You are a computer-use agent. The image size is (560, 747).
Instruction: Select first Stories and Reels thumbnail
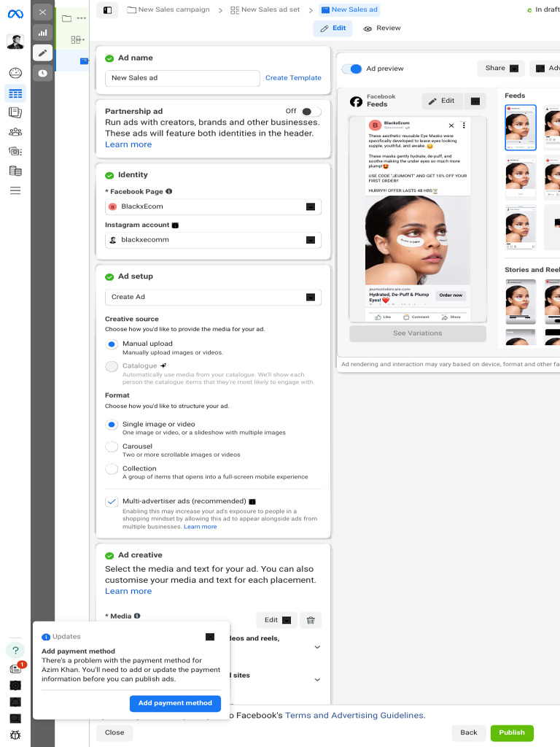tap(521, 302)
